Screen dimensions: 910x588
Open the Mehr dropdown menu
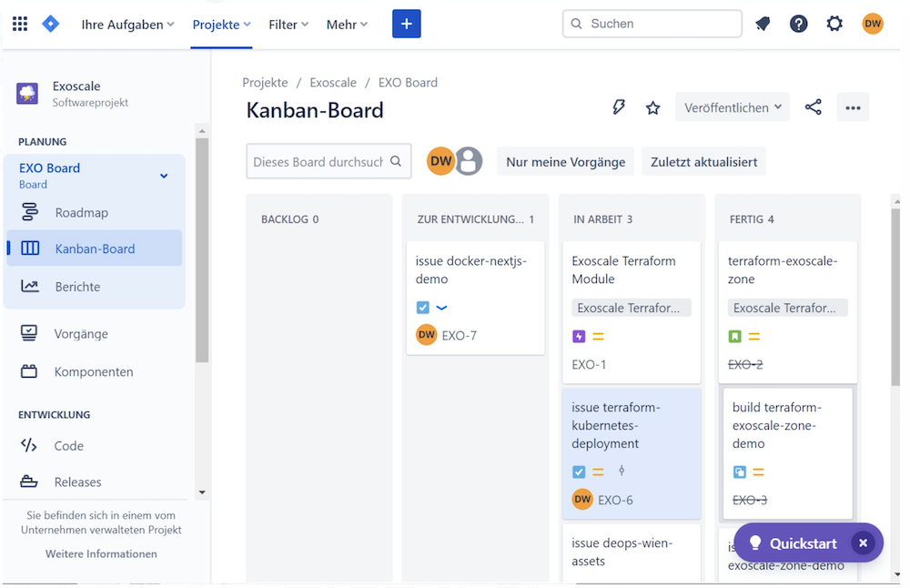click(347, 25)
